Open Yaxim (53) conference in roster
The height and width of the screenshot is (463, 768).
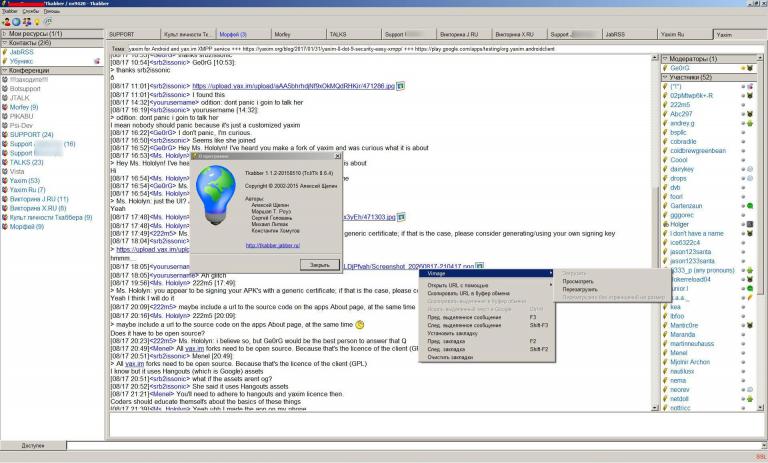(x=24, y=181)
